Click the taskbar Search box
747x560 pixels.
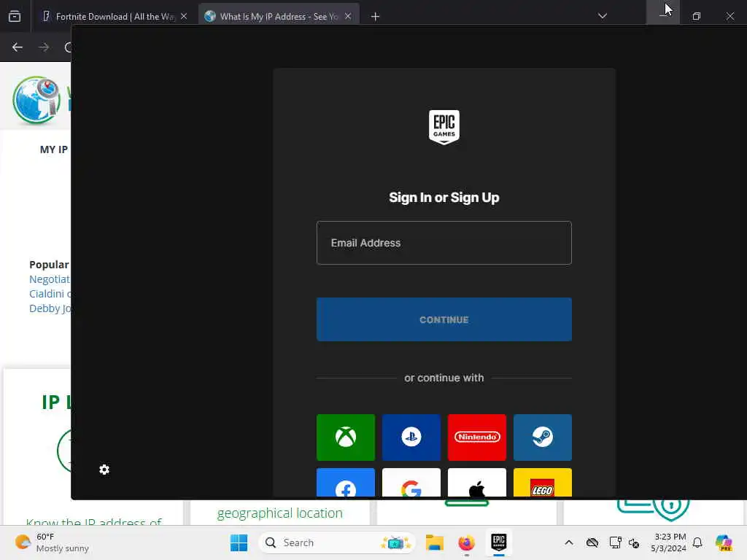pyautogui.click(x=337, y=542)
